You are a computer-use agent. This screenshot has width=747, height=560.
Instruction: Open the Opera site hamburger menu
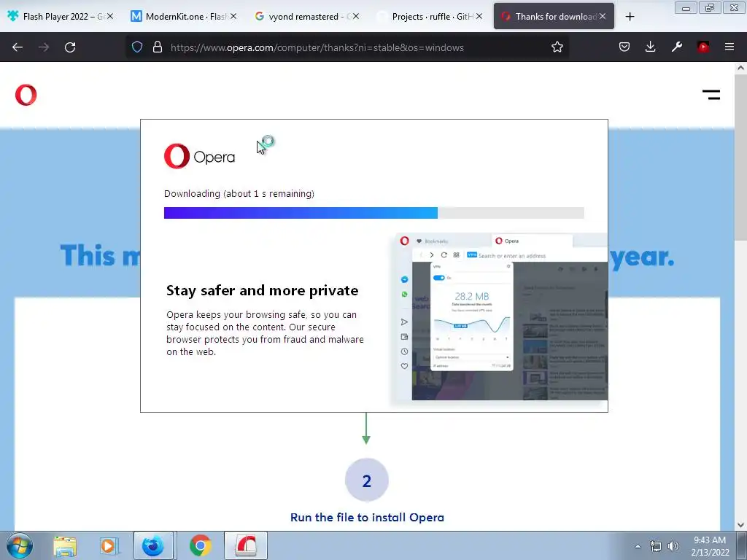coord(711,95)
